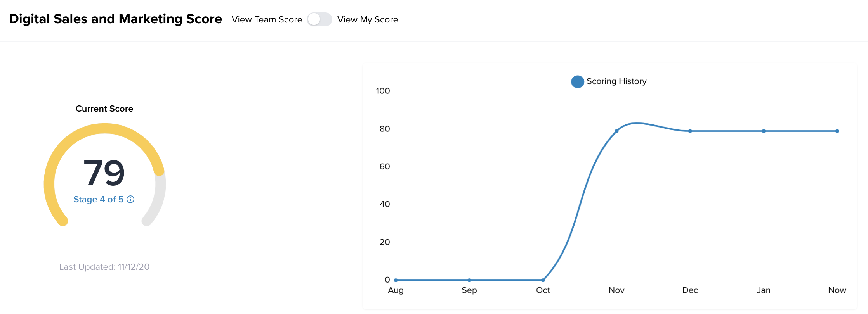Toggle the Team Score / My Score switch

319,19
